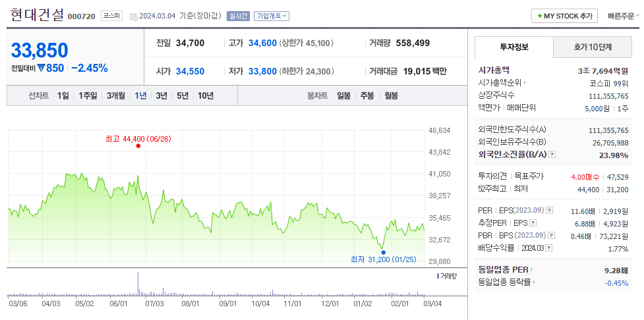644x320 pixels.
Task: Click the 4.00매수 investment opinion
Action: pyautogui.click(x=585, y=177)
